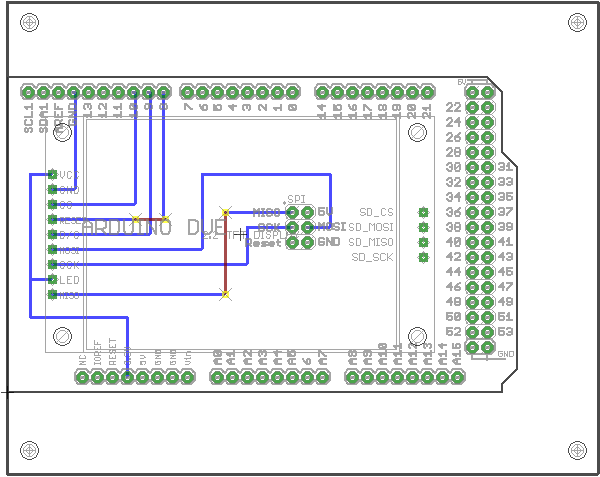
Task: Click the board's top-right corner mounting hole
Action: [x=577, y=22]
